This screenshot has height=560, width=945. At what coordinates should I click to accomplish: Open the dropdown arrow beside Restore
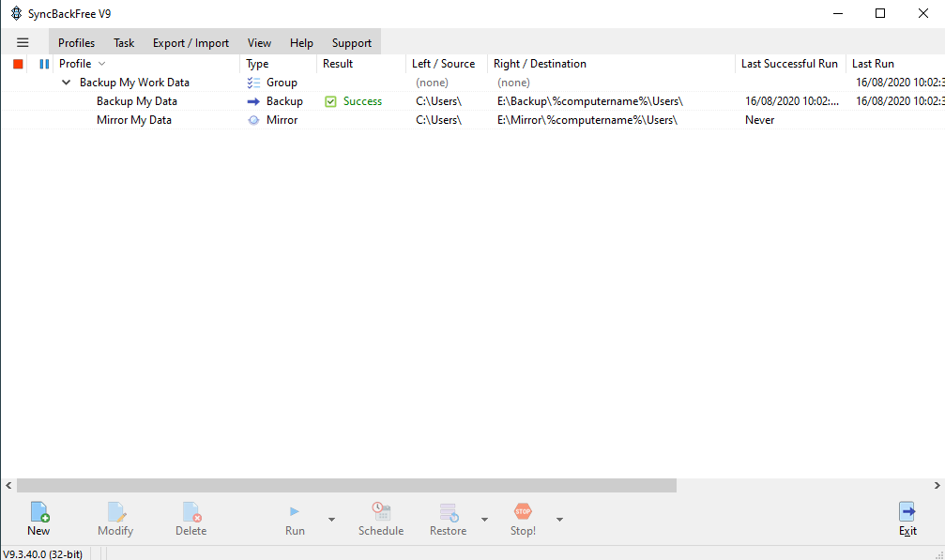(x=484, y=519)
